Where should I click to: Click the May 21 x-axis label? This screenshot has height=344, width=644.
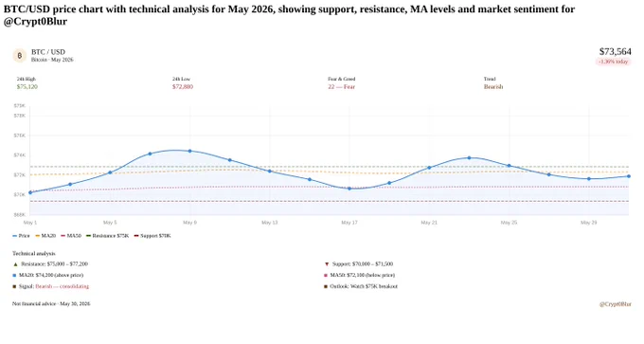click(x=429, y=223)
